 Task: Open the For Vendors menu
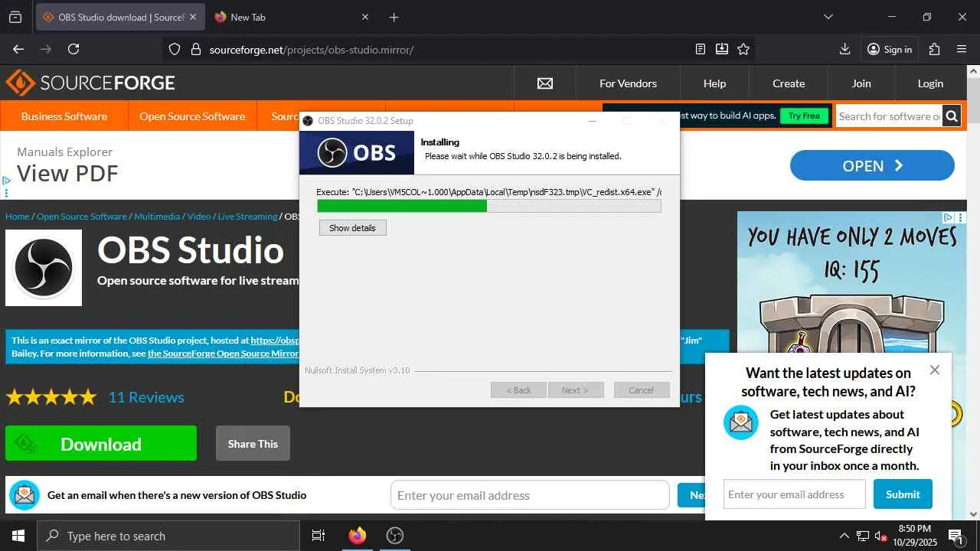point(628,83)
